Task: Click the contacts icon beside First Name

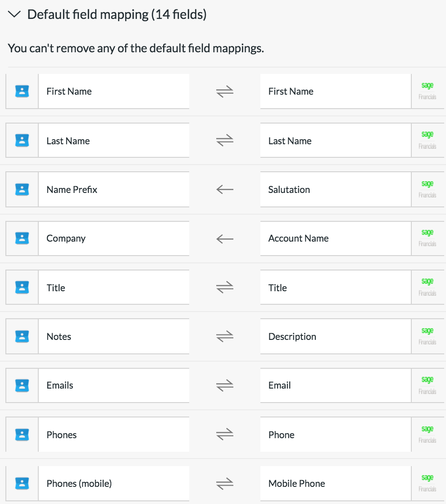Action: 22,92
